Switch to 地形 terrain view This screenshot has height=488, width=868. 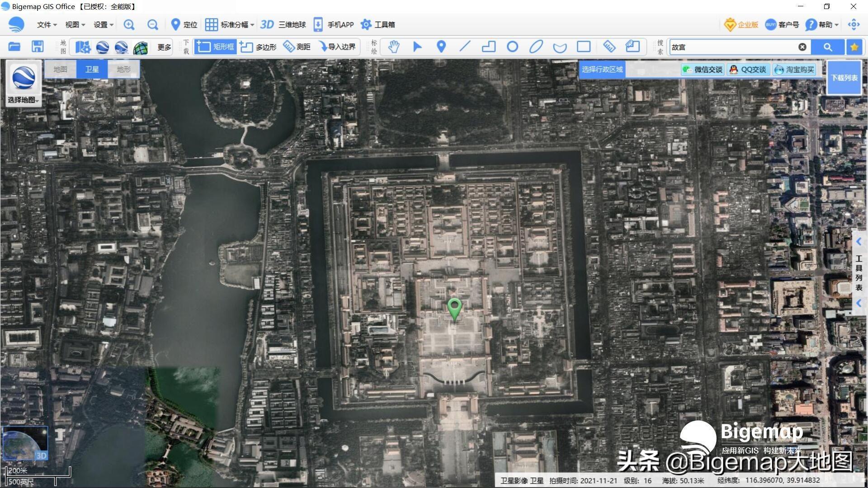[x=123, y=69]
